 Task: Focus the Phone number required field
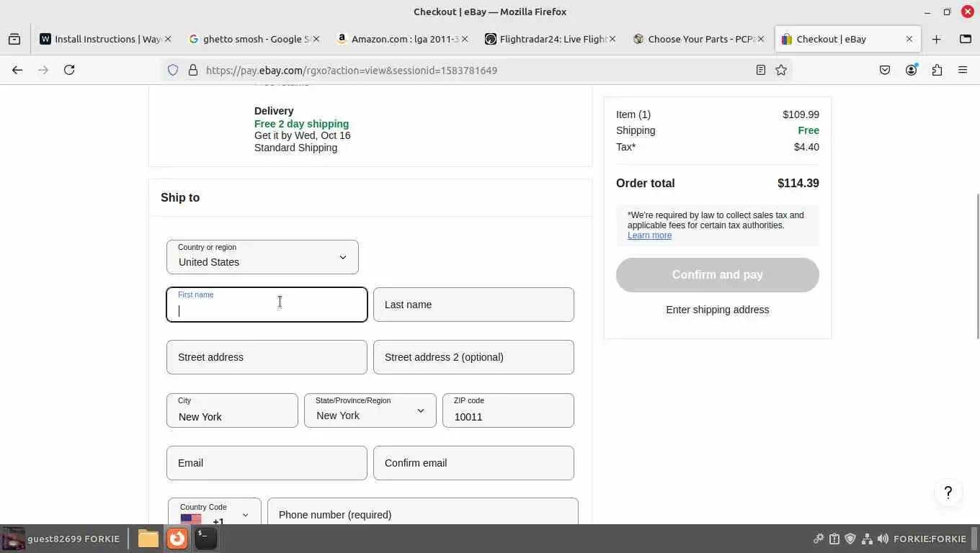pyautogui.click(x=423, y=512)
